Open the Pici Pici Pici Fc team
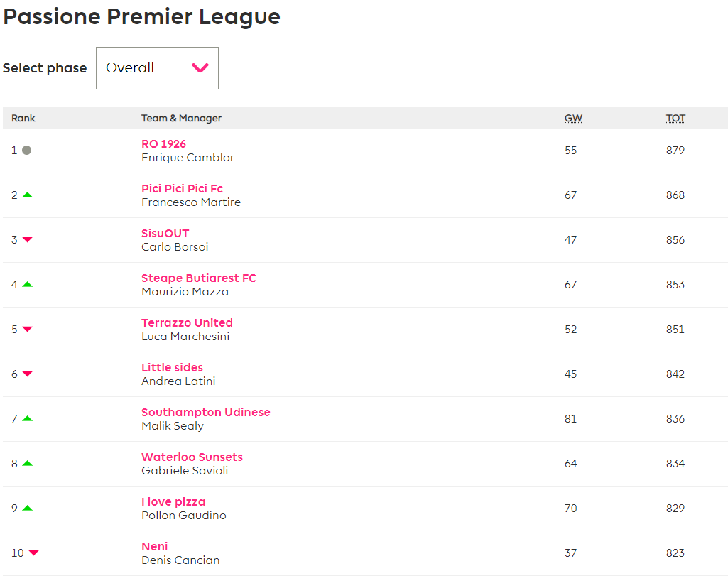 (x=182, y=189)
